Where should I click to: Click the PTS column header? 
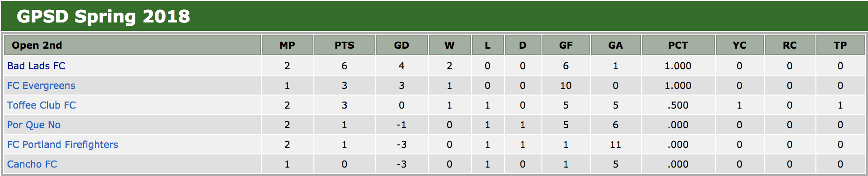pos(344,45)
